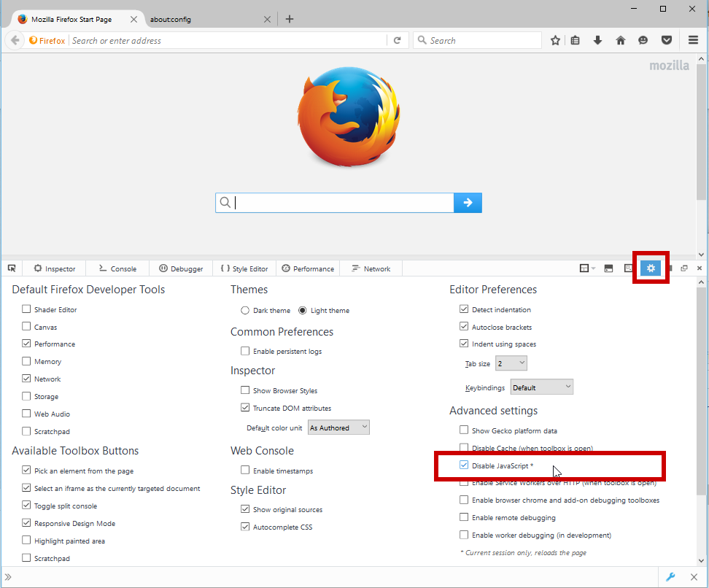Click the Back arrow button
The image size is (709, 588).
(15, 40)
